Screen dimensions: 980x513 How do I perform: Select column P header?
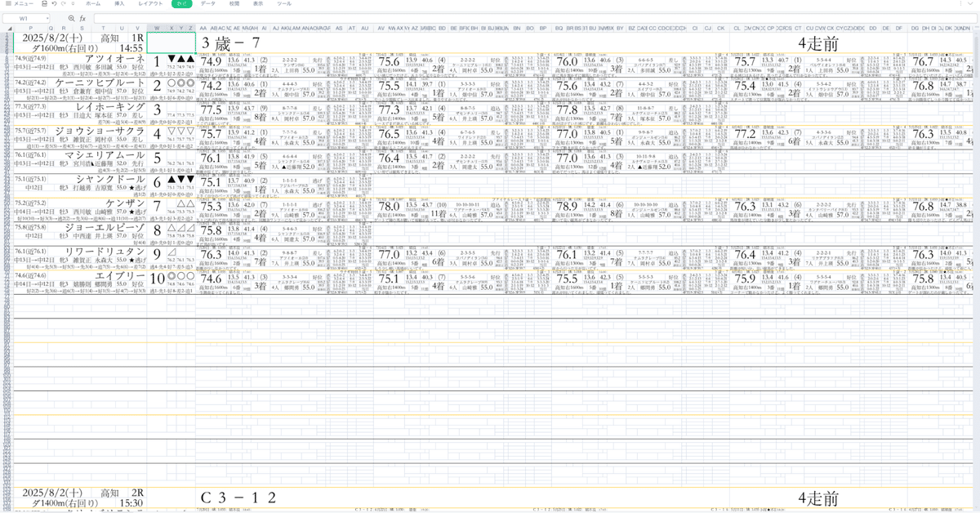[x=29, y=28]
